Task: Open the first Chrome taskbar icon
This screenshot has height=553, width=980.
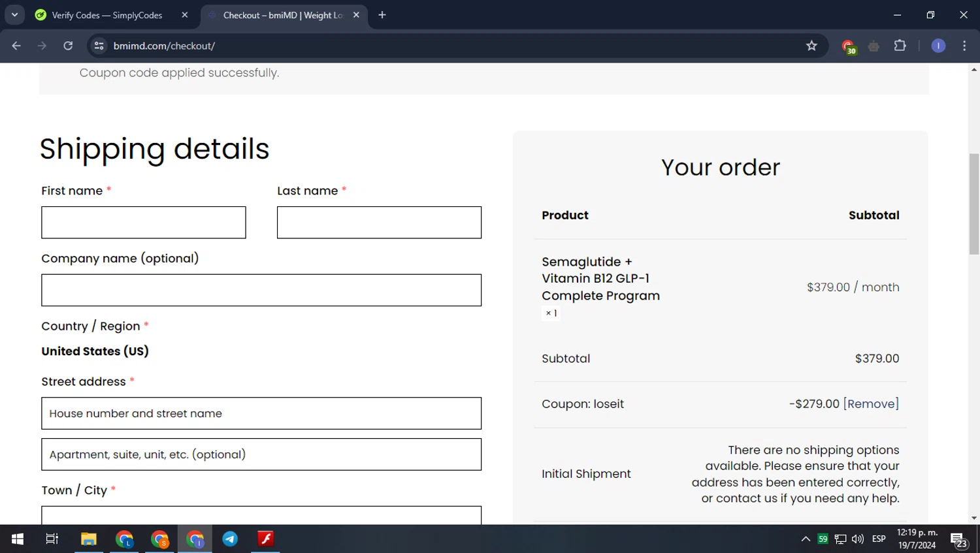Action: (124, 539)
